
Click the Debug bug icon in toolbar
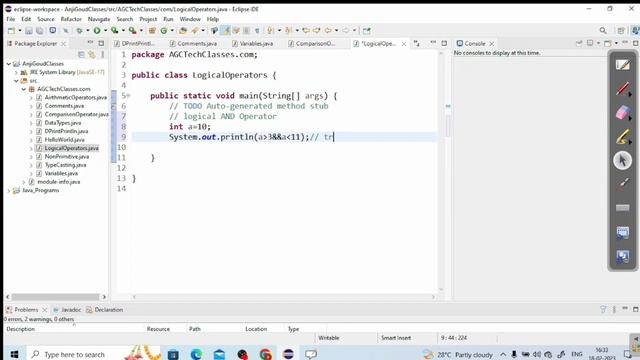coord(80,31)
